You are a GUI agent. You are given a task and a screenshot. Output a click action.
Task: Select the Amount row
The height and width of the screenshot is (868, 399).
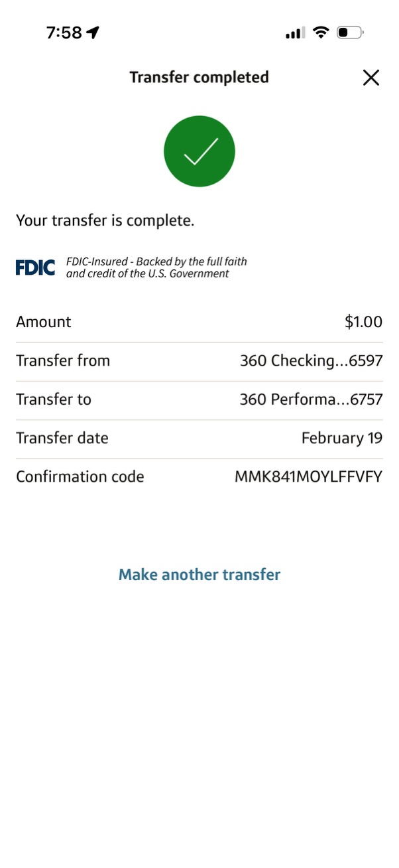[199, 322]
